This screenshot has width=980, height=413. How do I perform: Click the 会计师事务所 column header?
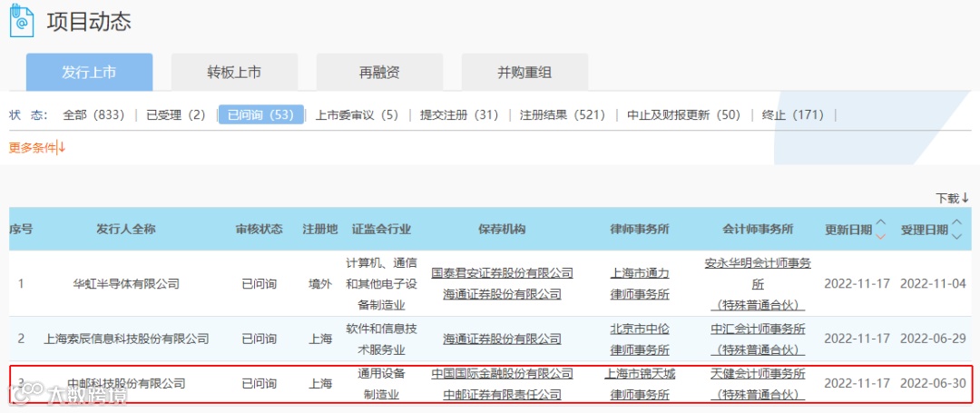click(758, 230)
